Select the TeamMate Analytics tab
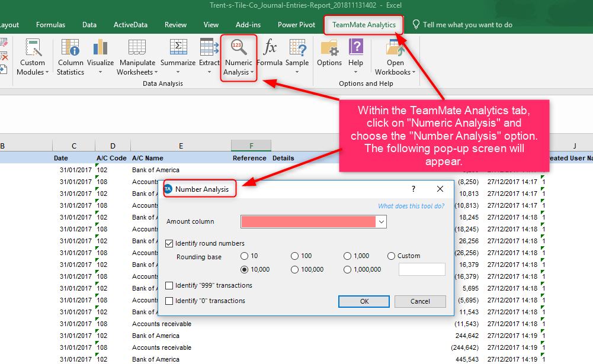Viewport: 593px width, 364px height. [x=364, y=25]
